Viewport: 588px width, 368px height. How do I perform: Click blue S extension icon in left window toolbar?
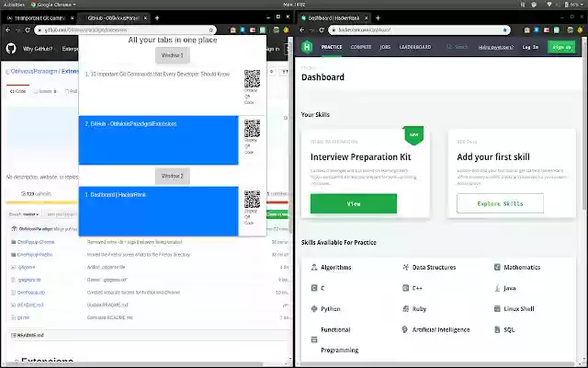(243, 29)
